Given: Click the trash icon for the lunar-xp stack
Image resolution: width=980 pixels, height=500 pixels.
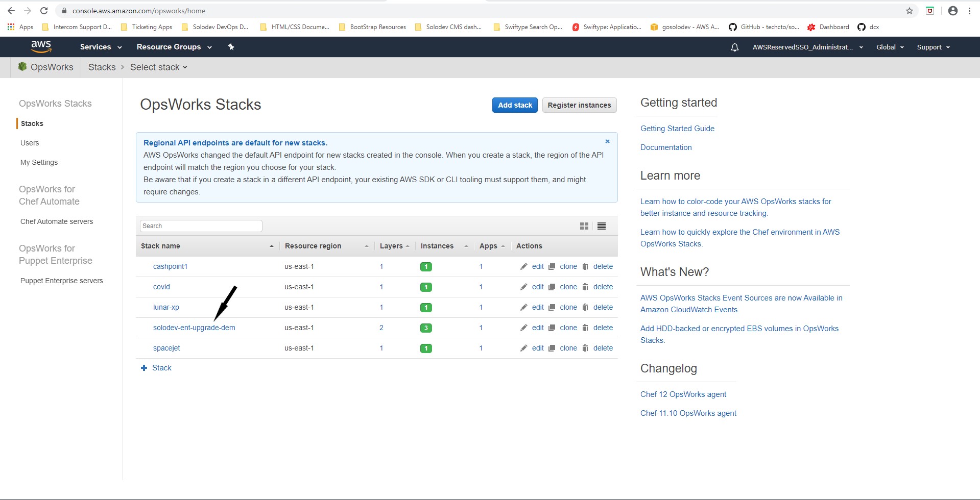Looking at the screenshot, I should [x=585, y=307].
